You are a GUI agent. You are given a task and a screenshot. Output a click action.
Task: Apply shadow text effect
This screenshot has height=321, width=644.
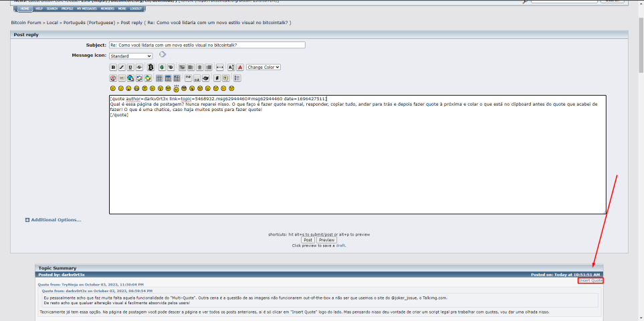(171, 68)
